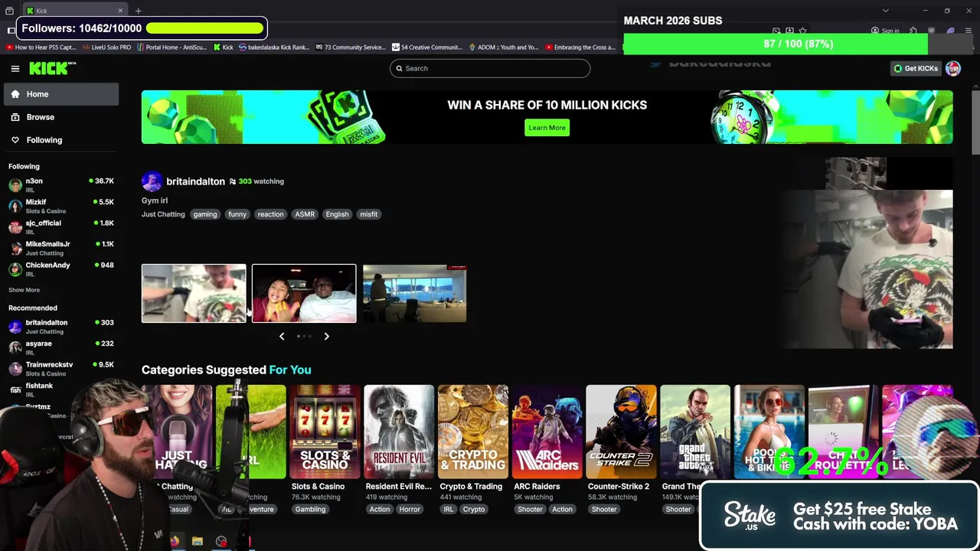Open the 54 Creative Communit... bookmark
This screenshot has height=551, width=980.
pyautogui.click(x=427, y=47)
